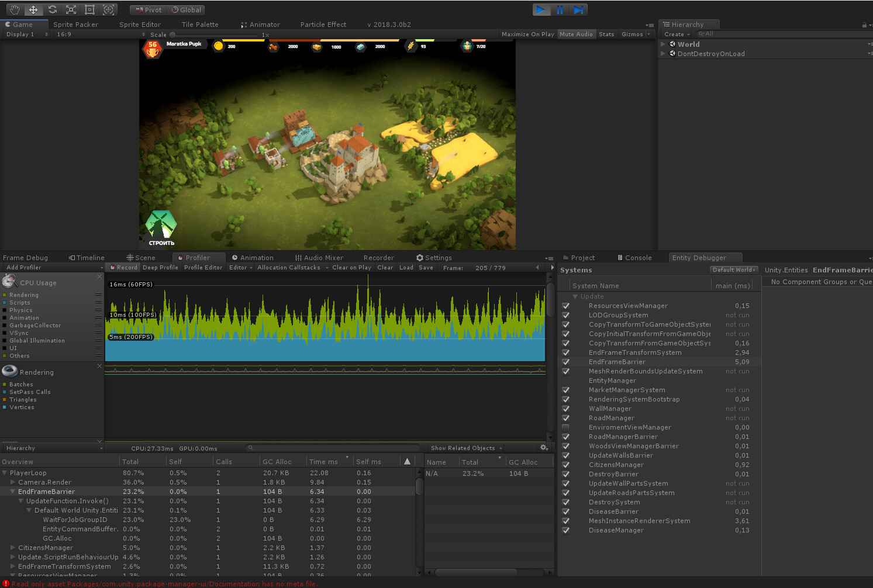Select the Rotate tool
873x588 pixels.
click(x=52, y=9)
